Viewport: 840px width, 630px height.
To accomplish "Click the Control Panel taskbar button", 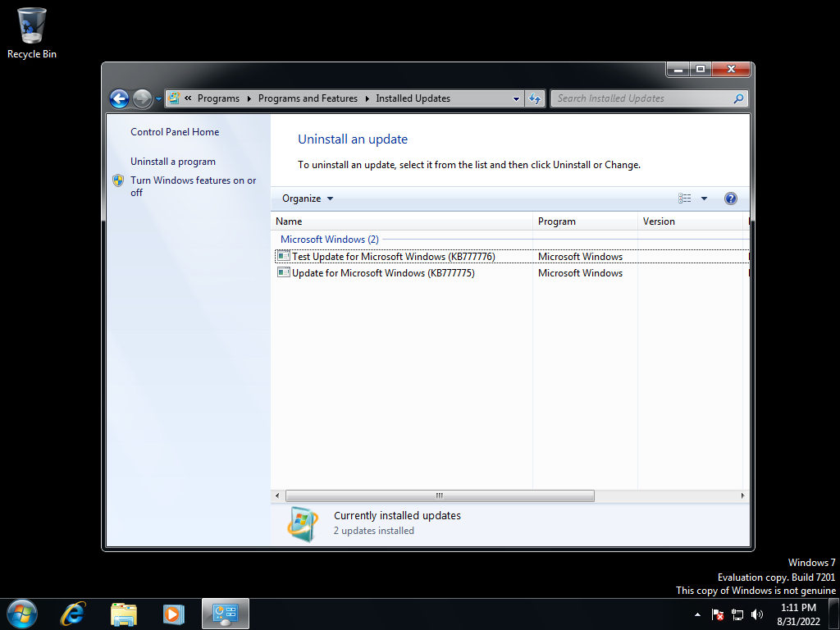I will tap(226, 614).
